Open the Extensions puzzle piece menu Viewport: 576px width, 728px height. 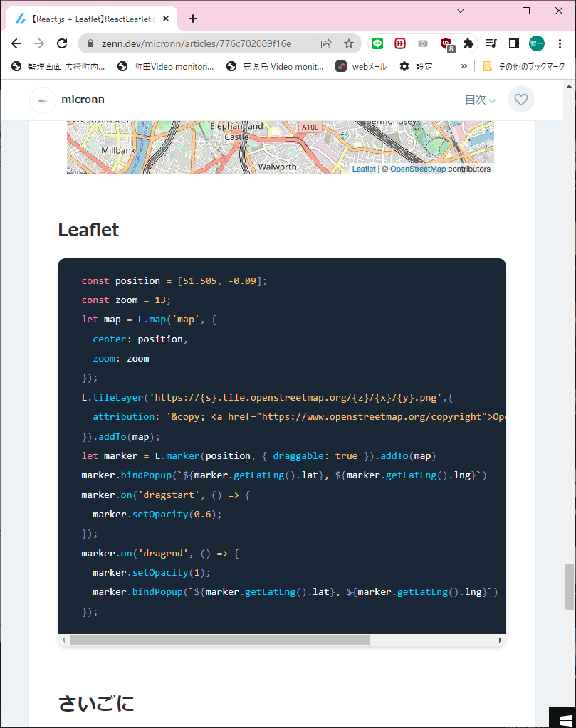pyautogui.click(x=468, y=43)
